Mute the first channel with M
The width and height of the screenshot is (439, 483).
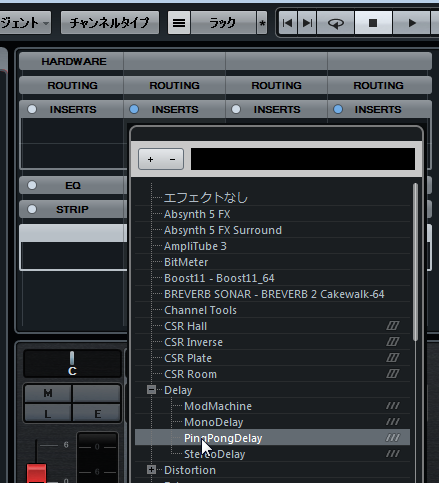(48, 393)
